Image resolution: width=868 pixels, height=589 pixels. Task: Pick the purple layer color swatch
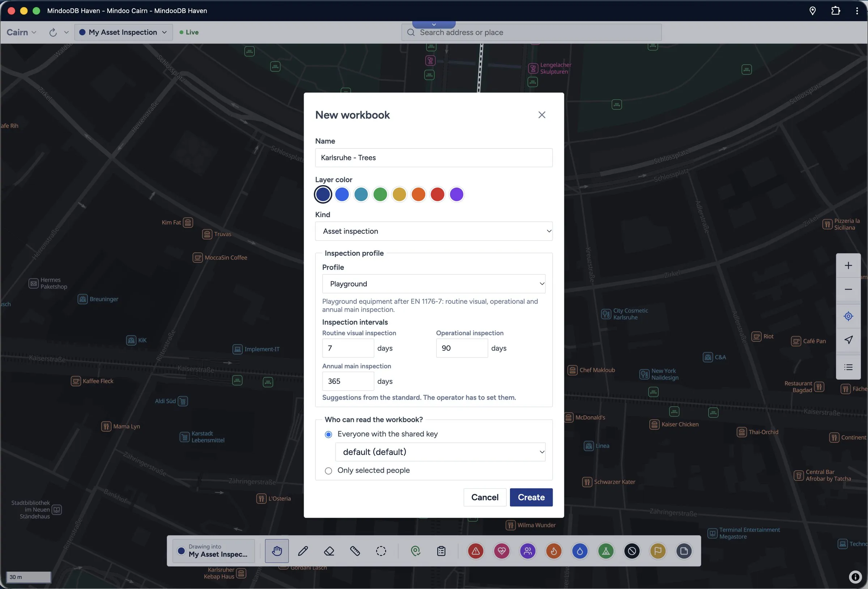coord(456,194)
